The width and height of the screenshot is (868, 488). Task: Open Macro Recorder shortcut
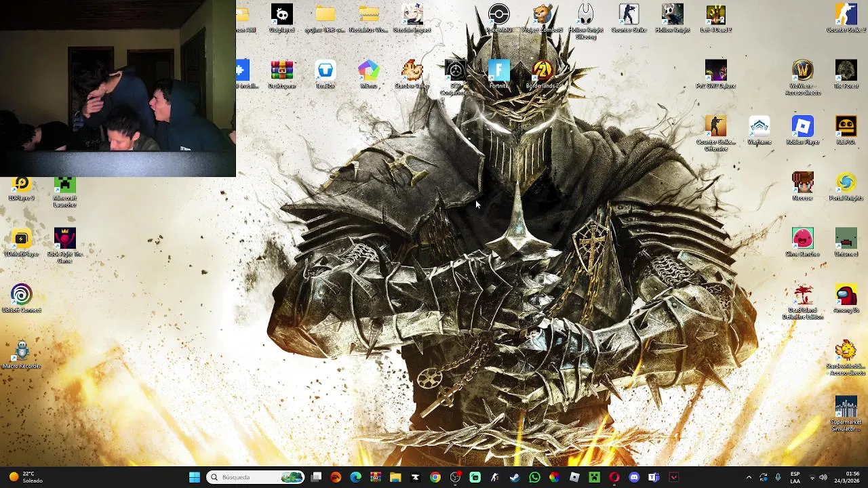tap(21, 355)
